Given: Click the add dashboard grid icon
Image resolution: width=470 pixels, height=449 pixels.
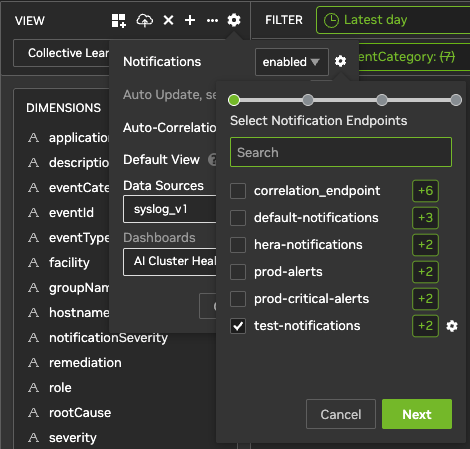Looking at the screenshot, I should (x=119, y=21).
